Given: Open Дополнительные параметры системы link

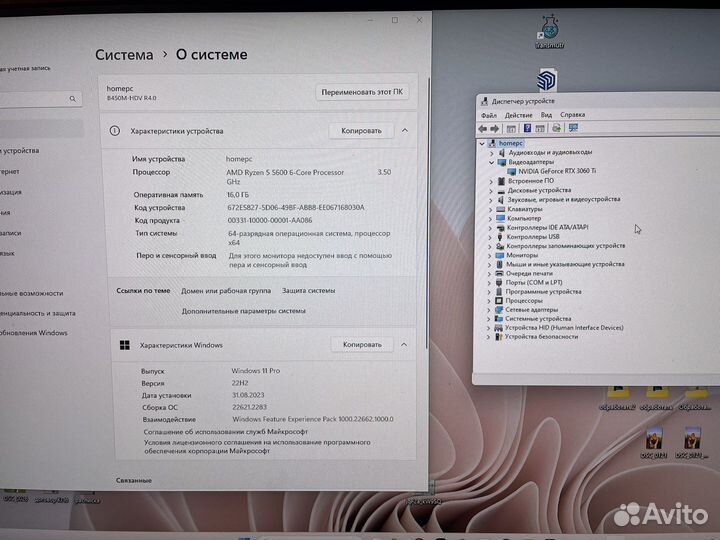Looking at the screenshot, I should click(x=243, y=311).
